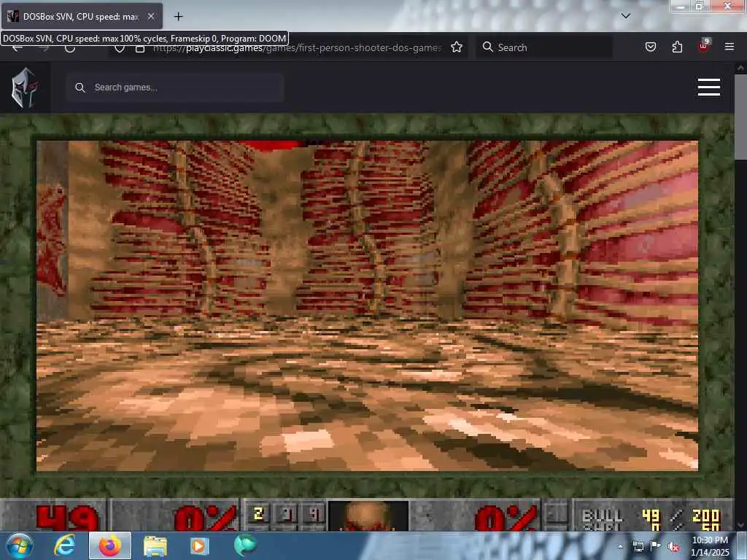Click the scrollbar up arrow

point(740,68)
